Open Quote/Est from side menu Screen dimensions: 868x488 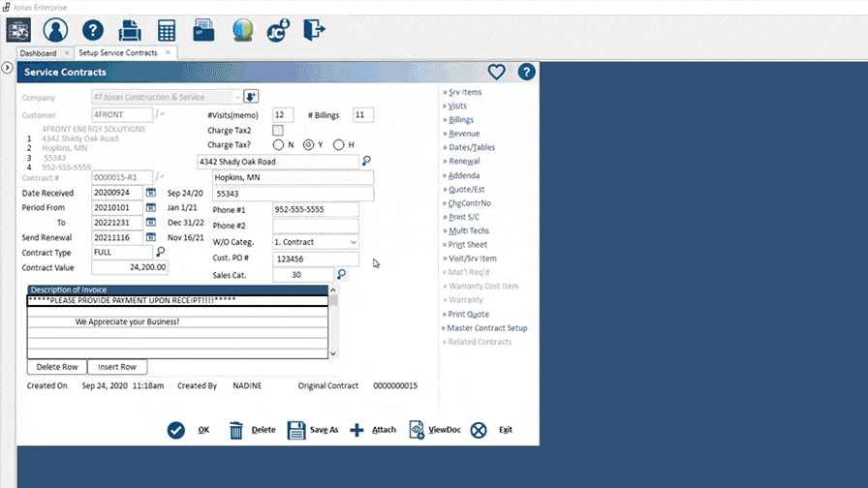tap(466, 189)
